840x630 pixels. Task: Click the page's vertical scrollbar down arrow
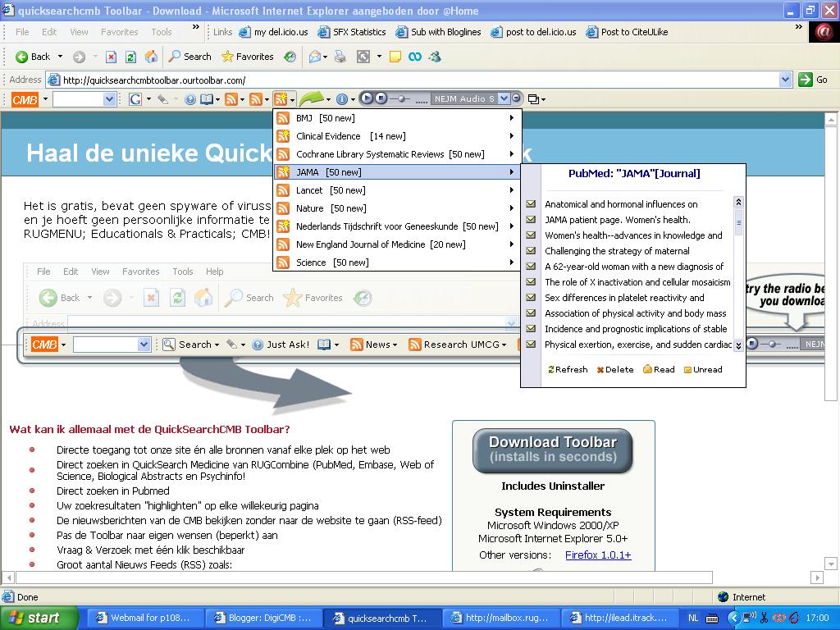click(831, 563)
